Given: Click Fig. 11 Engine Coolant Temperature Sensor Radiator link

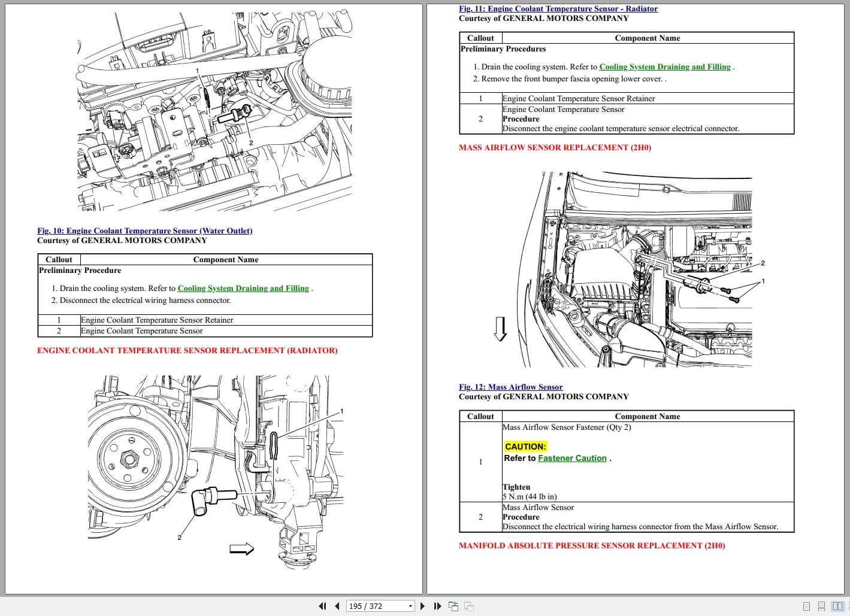Looking at the screenshot, I should click(558, 8).
